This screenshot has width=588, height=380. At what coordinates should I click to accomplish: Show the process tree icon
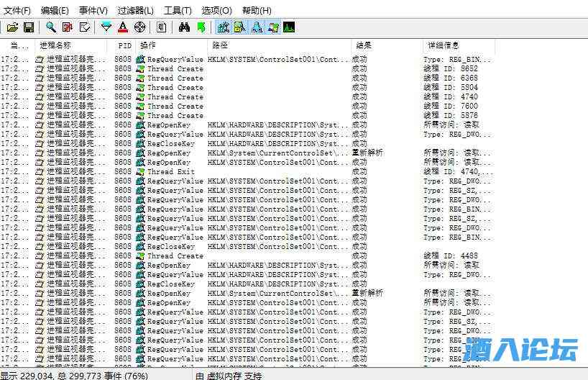162,27
